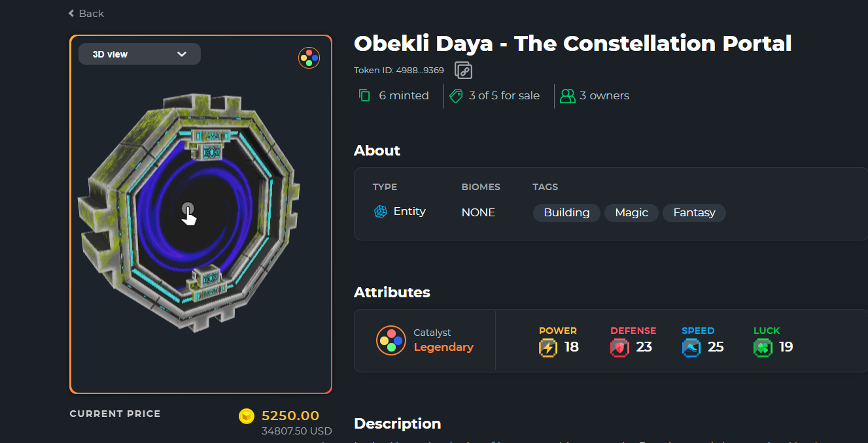Click the minted copies icon
This screenshot has height=443, width=868.
[x=364, y=95]
